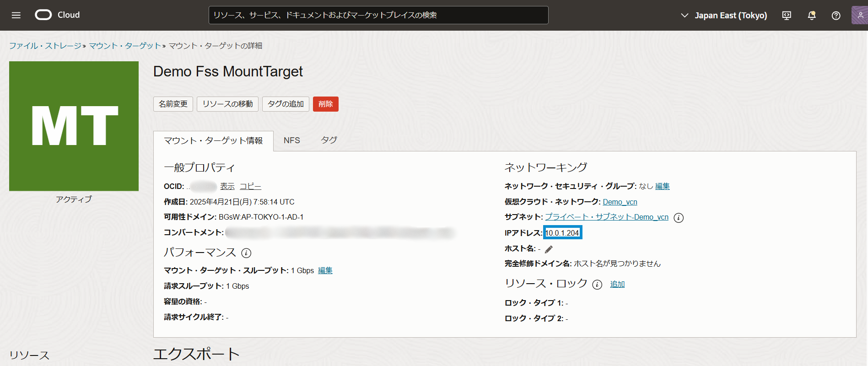This screenshot has height=366, width=868.
Task: Open the Cloud Shell developer tools icon
Action: 787,16
